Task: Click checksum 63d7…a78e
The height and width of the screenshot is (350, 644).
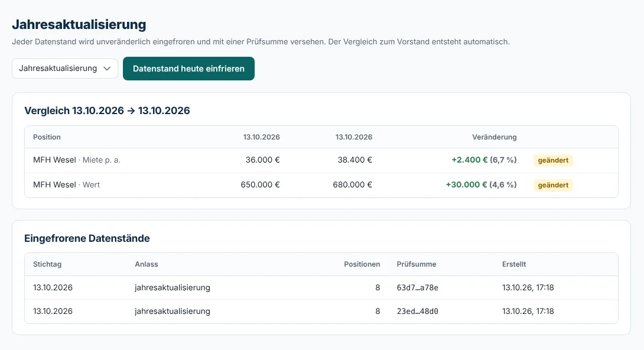Action: pos(417,287)
